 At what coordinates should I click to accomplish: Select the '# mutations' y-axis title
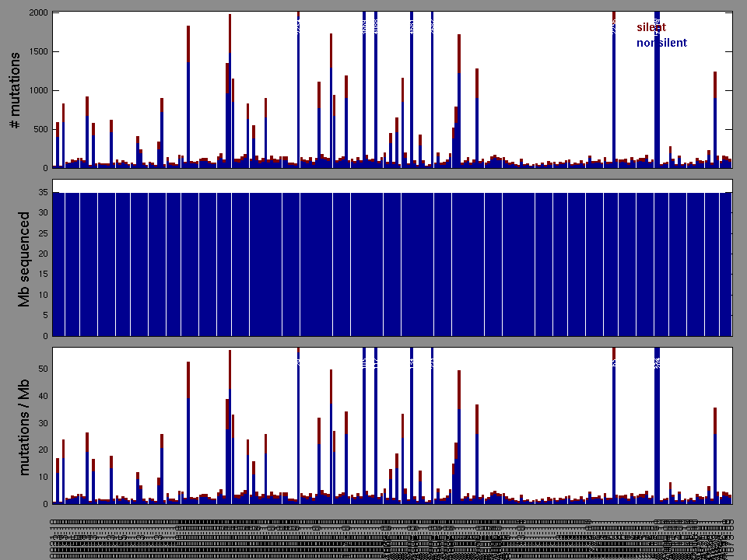pyautogui.click(x=16, y=90)
